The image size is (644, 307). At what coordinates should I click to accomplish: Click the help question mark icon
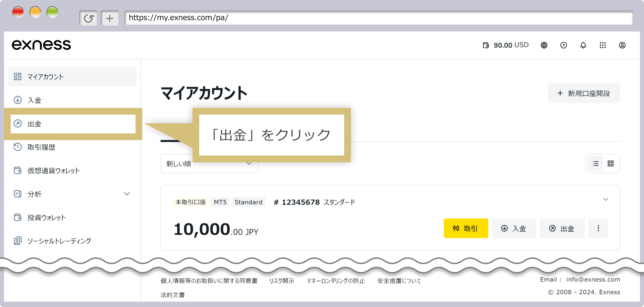(x=563, y=45)
